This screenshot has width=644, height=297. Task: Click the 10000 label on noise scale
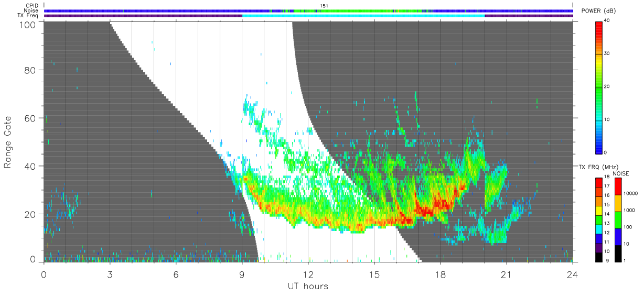630,194
